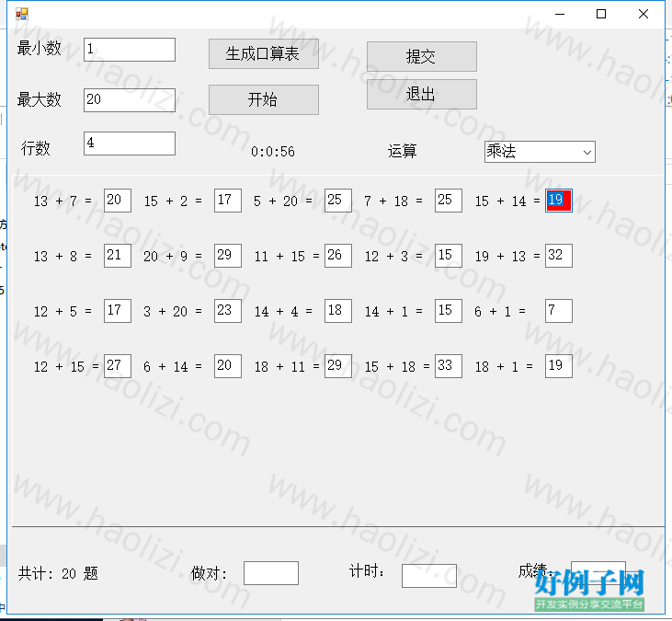Viewport: 672px width, 621px height.
Task: Select answer box for 15 + 2
Action: pos(228,201)
